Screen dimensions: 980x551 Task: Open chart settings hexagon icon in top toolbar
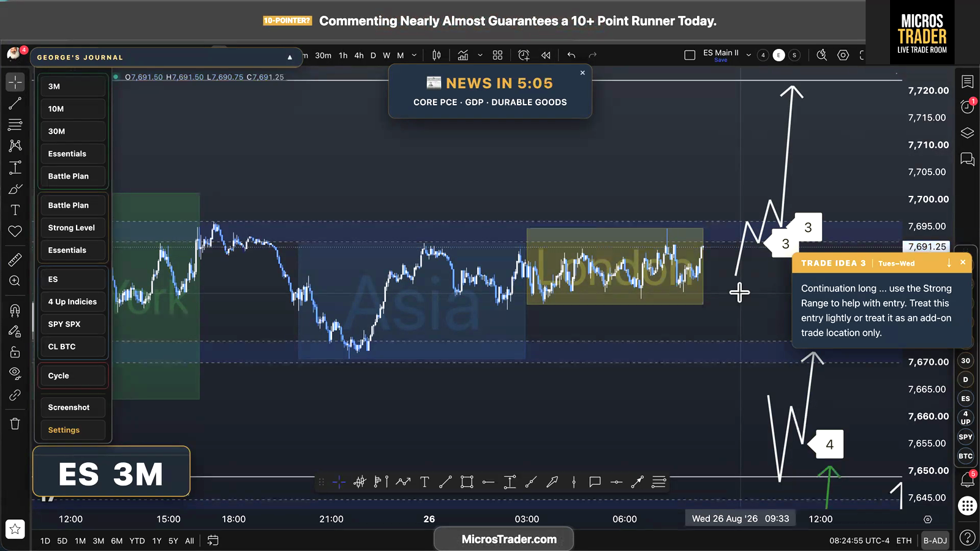[843, 55]
